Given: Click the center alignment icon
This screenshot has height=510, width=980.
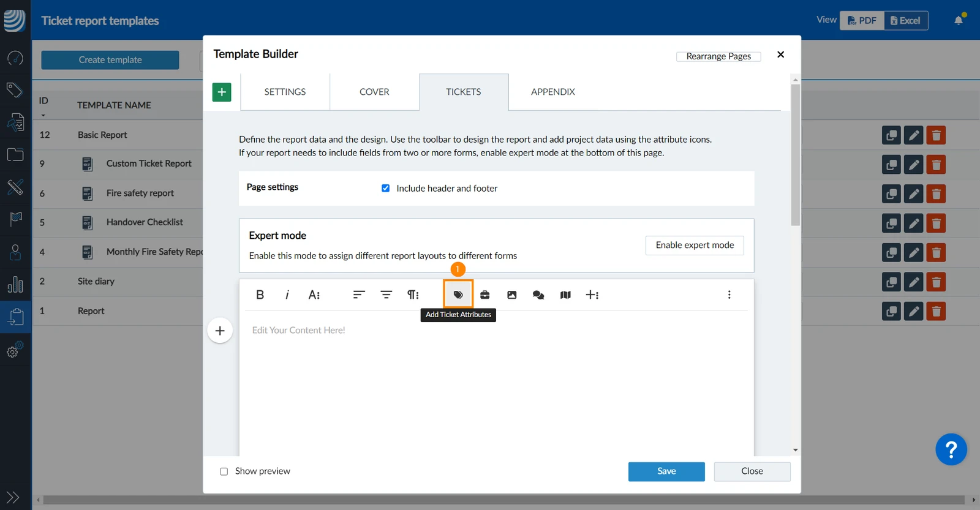Looking at the screenshot, I should point(386,294).
